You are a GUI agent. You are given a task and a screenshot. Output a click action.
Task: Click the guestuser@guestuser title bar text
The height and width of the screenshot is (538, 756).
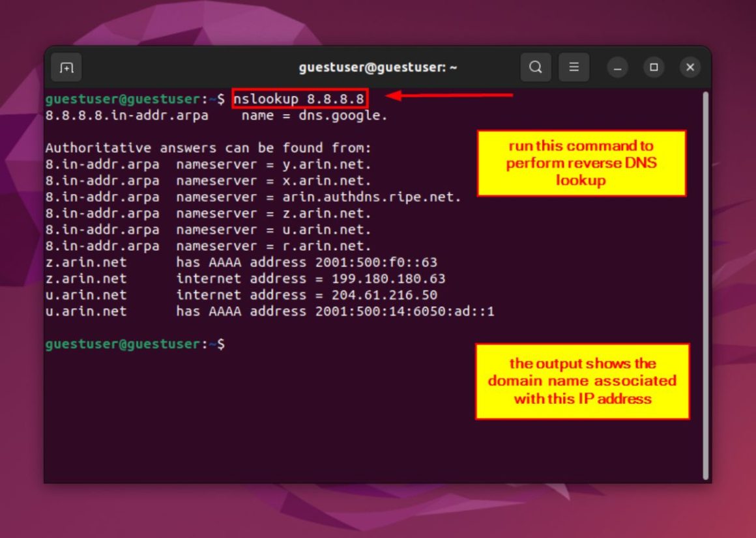[x=378, y=66]
